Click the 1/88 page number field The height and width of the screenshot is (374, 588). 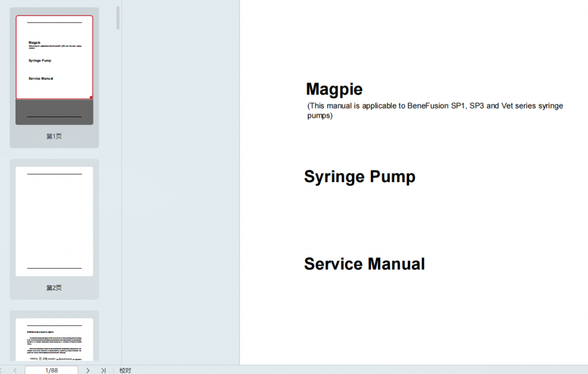click(x=51, y=370)
